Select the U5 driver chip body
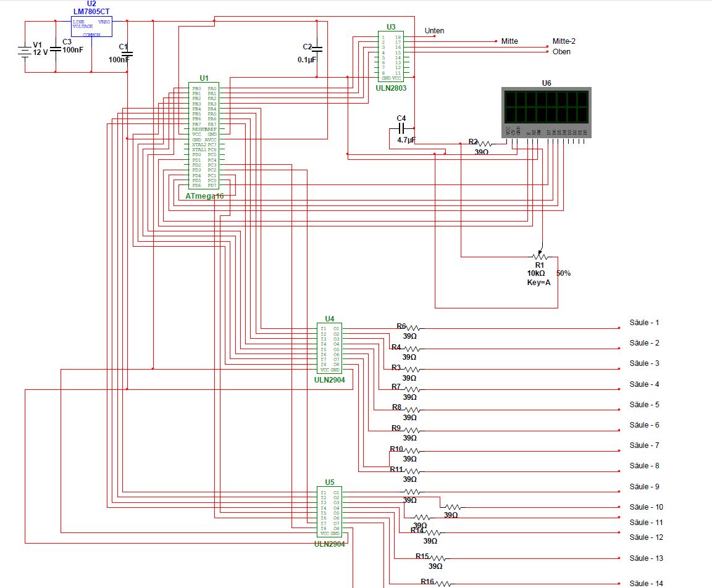 (x=330, y=511)
